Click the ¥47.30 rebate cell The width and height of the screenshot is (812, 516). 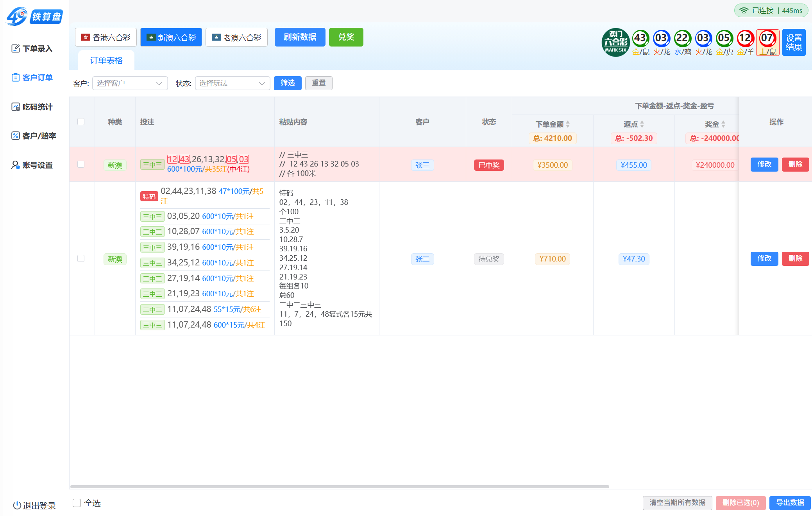pos(634,259)
